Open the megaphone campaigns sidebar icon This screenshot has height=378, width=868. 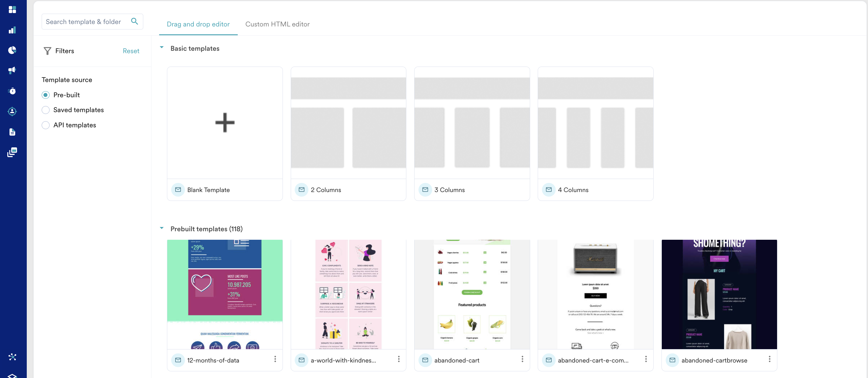click(12, 70)
